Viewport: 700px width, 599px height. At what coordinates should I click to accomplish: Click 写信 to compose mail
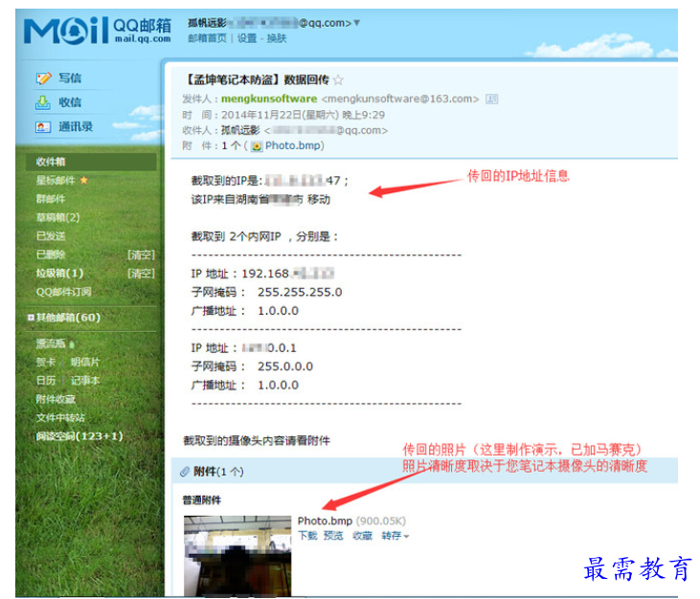click(70, 78)
